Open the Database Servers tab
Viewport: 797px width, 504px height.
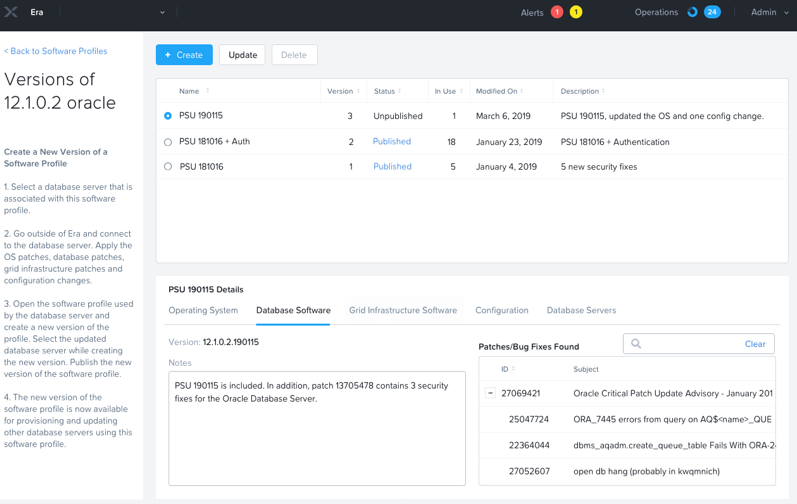581,310
